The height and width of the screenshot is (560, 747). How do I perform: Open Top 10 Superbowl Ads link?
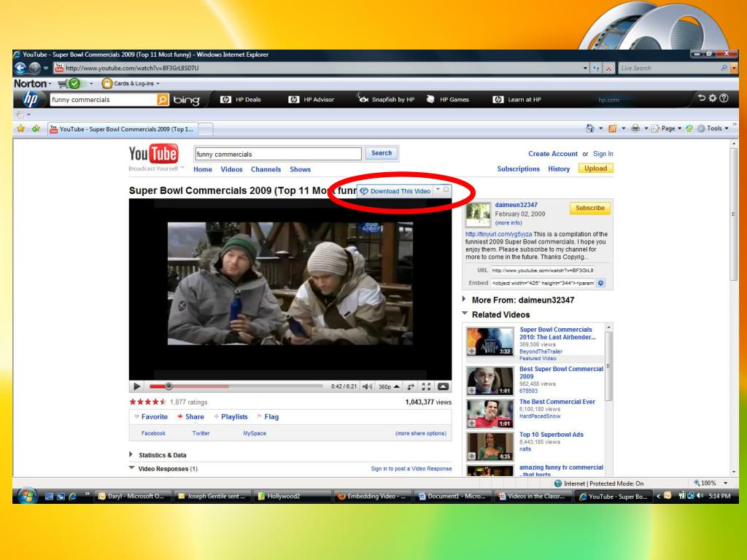click(x=551, y=435)
